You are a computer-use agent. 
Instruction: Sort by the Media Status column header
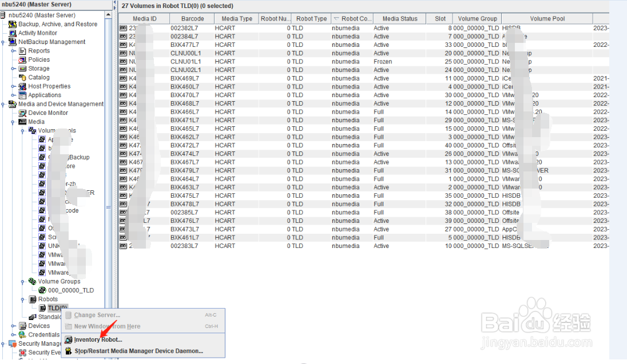pos(399,19)
